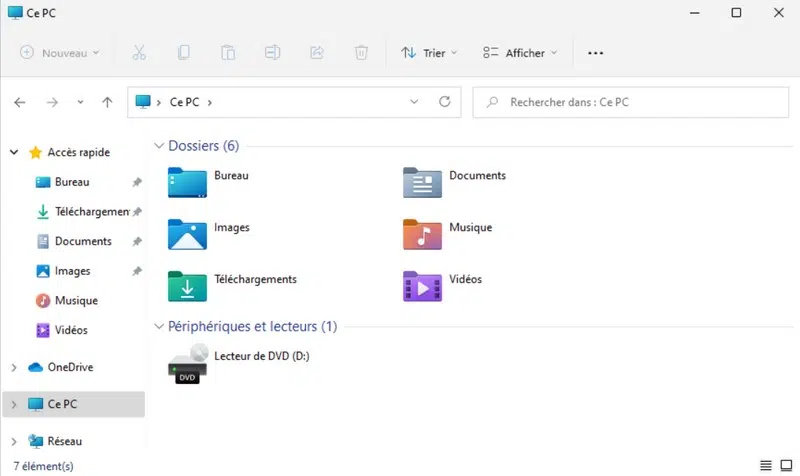The width and height of the screenshot is (800, 476).
Task: Open recent locations dropdown chevron
Action: coord(80,102)
